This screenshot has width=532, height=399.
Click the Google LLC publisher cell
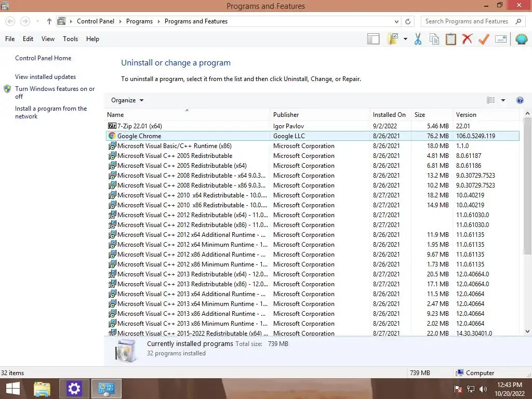(x=289, y=136)
